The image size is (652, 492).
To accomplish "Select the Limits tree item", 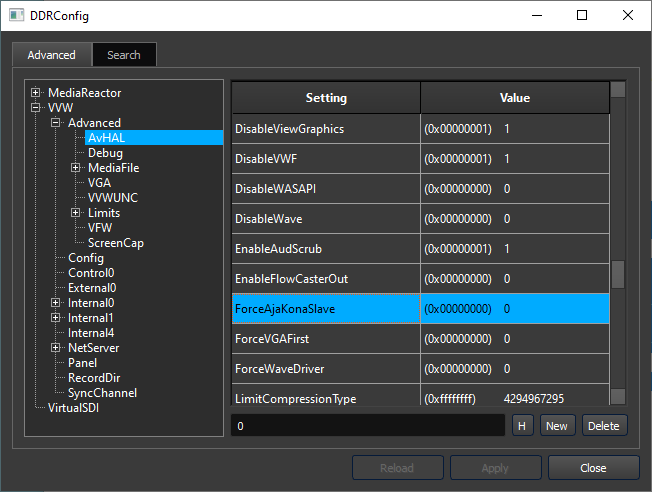I will 104,213.
